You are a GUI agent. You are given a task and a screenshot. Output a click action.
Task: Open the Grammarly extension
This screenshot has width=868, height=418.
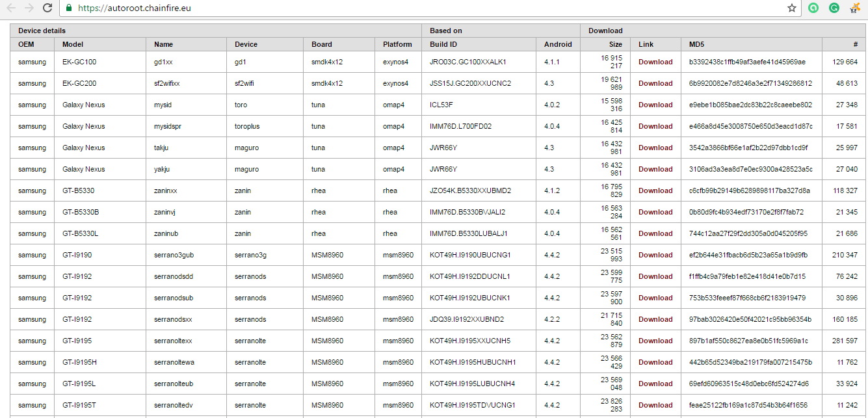tap(833, 8)
